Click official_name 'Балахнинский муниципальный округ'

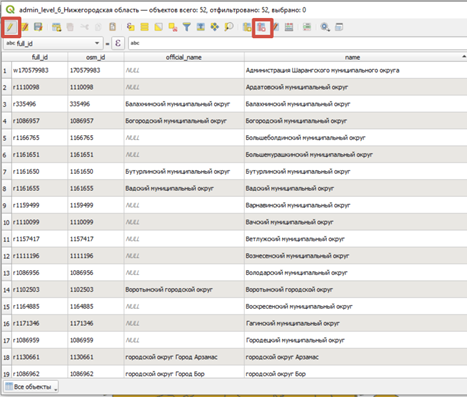(184, 104)
